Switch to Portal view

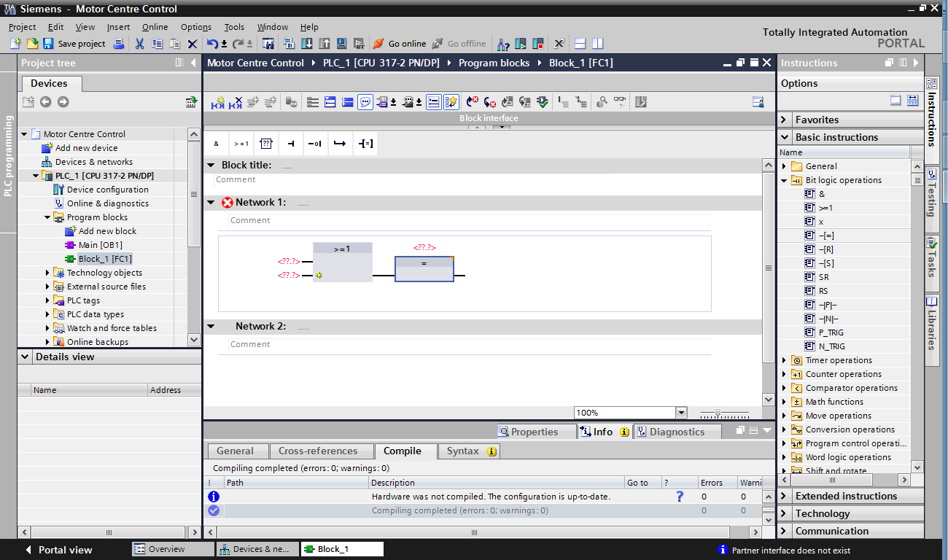(58, 550)
